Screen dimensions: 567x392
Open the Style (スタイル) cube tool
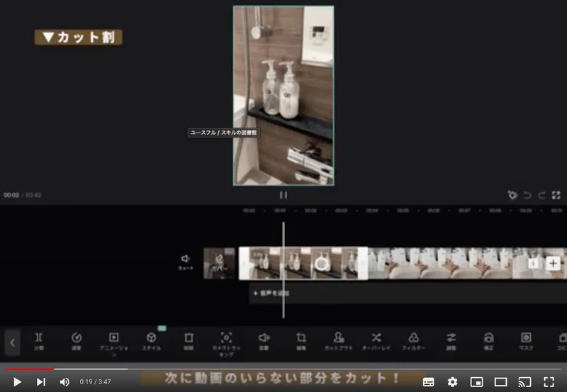pos(151,341)
